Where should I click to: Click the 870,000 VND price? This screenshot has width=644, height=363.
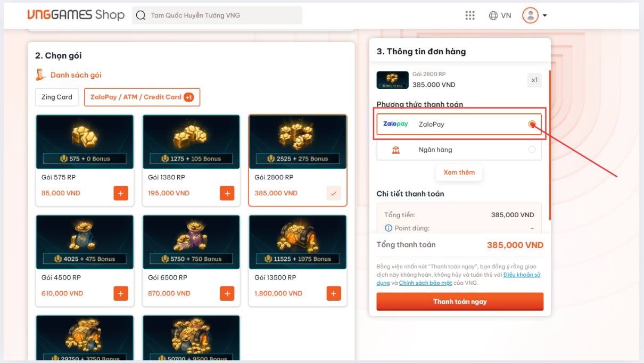pos(169,293)
